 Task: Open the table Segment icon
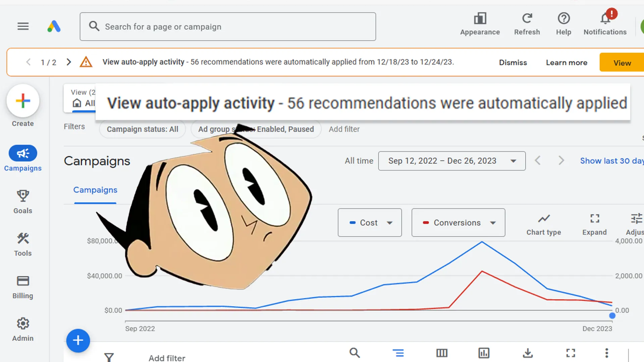(x=398, y=353)
